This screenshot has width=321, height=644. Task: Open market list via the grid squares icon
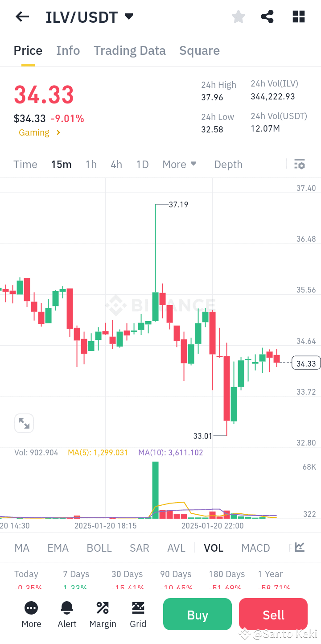pos(298,17)
